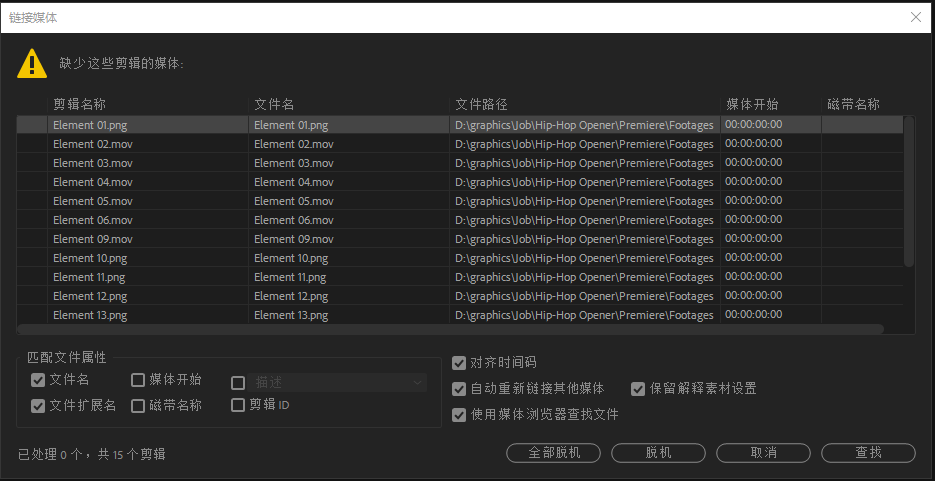This screenshot has height=481, width=935.
Task: Click the horizontal scrollbar below clip list
Action: tap(450, 329)
